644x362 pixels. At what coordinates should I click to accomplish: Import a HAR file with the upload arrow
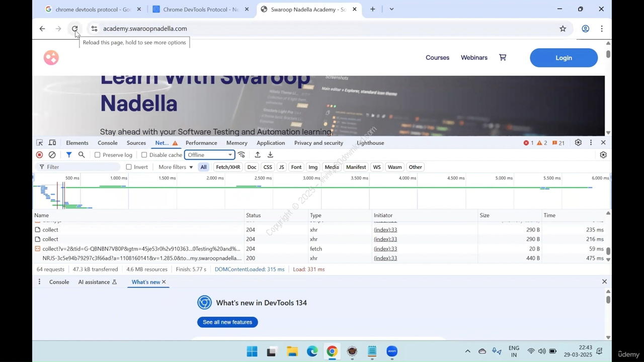tap(258, 155)
